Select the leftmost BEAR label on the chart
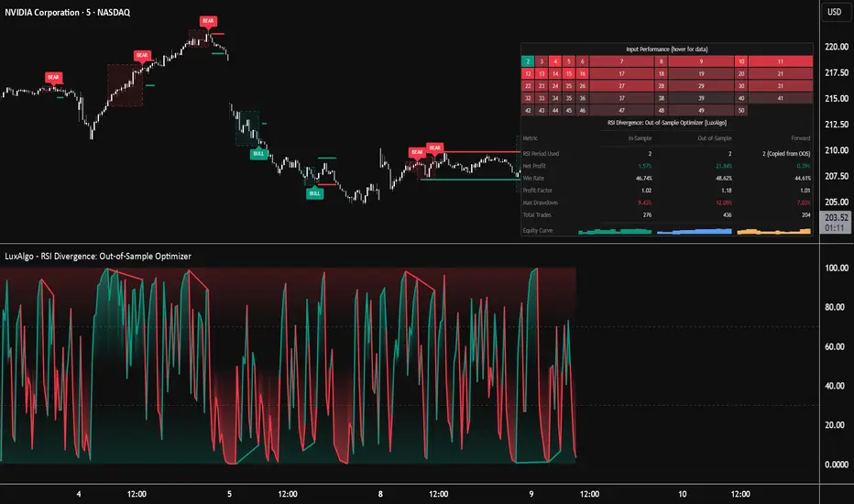Viewport: 854px width, 504px height. [x=53, y=77]
